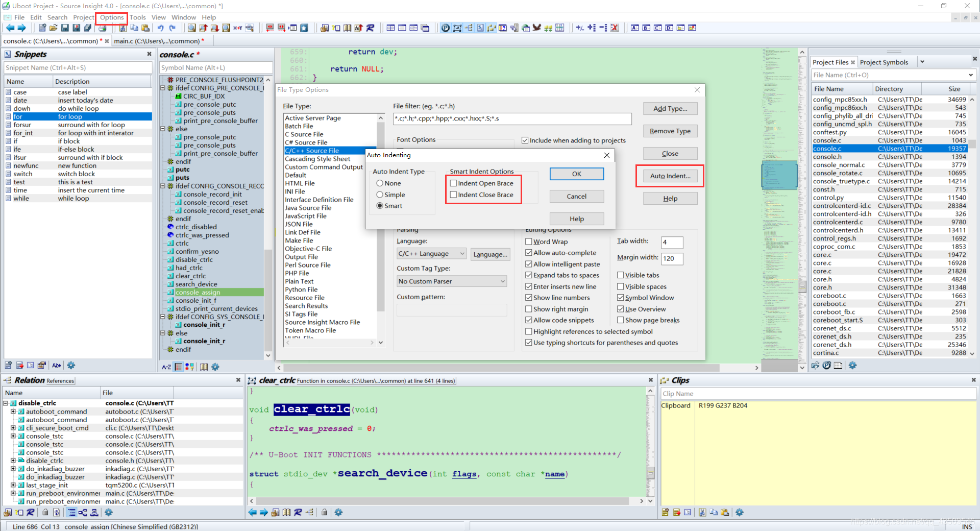Click the Auto Indent... button

tap(670, 176)
